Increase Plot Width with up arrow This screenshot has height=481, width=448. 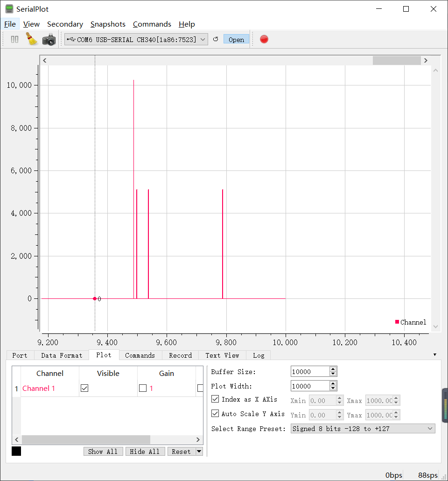point(333,383)
